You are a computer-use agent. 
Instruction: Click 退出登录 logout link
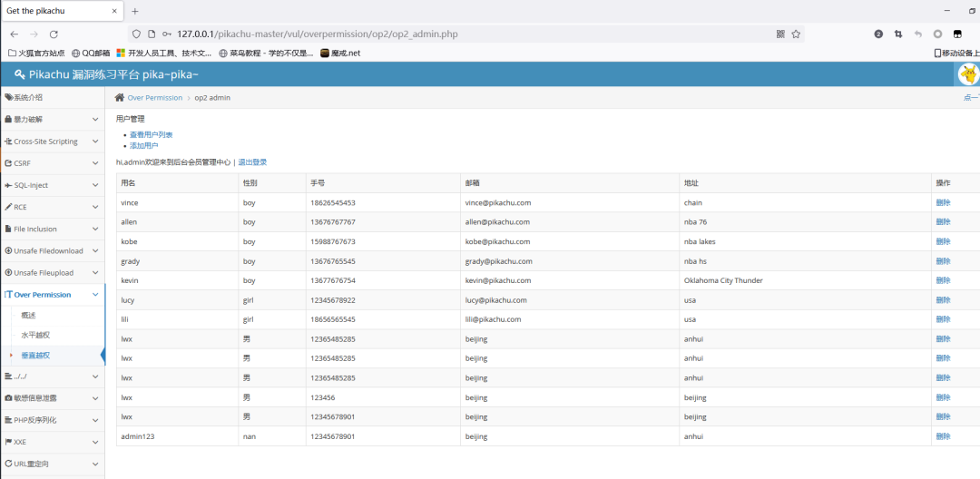(x=252, y=161)
